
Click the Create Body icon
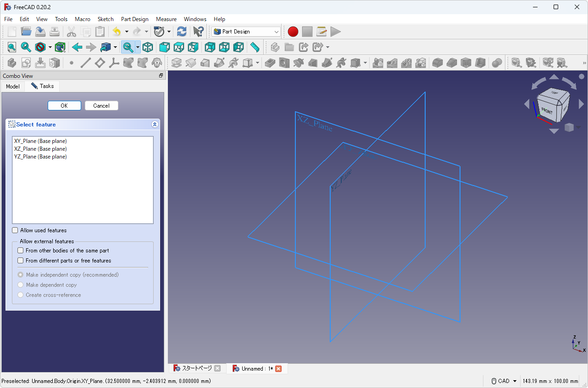click(x=12, y=63)
